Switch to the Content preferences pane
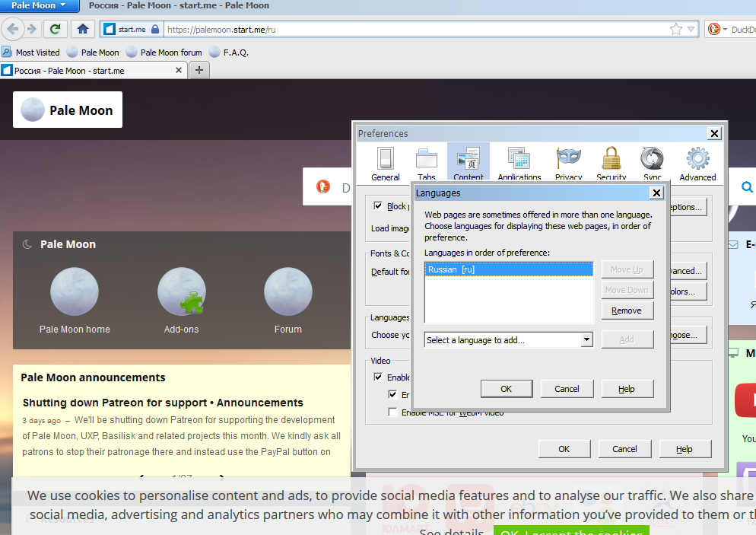 coord(469,162)
